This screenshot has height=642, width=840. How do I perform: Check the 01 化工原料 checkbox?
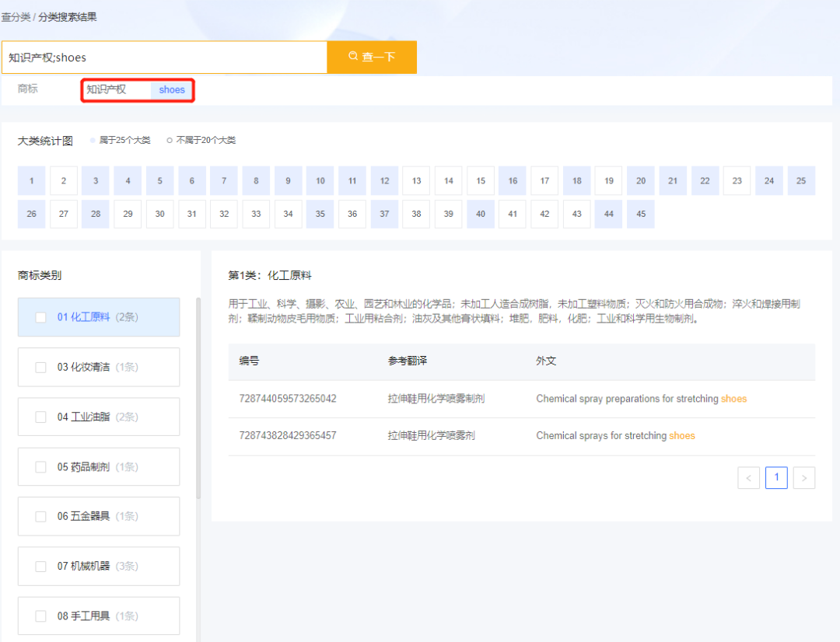click(40, 317)
